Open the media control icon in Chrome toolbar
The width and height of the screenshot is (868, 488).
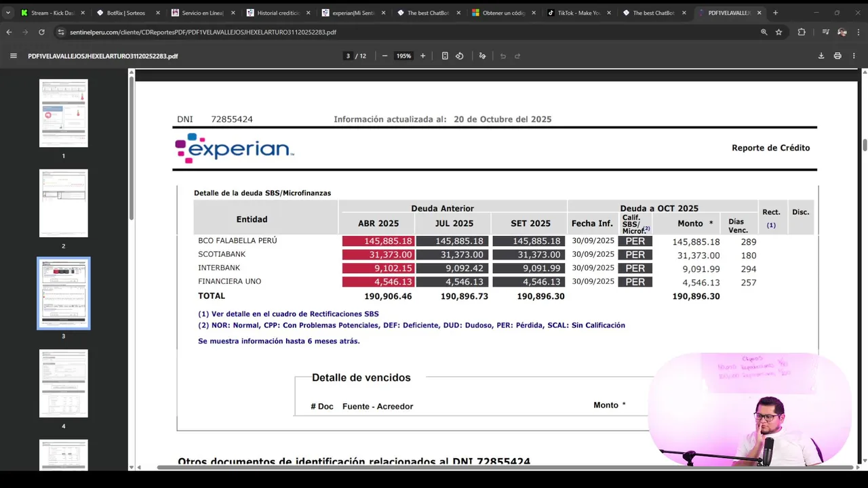click(825, 32)
